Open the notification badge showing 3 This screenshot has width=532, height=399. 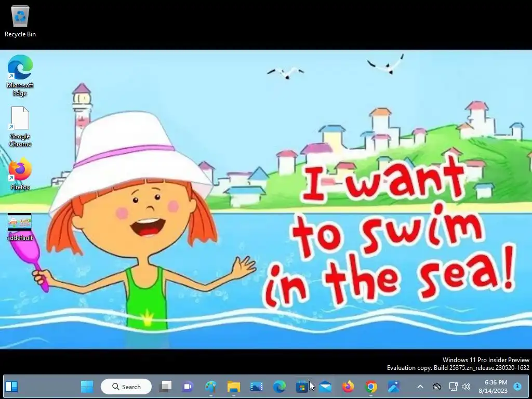(517, 386)
